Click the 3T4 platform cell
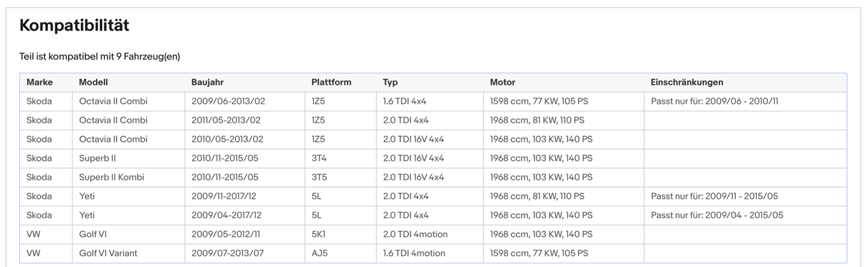This screenshot has width=868, height=267. coord(318,158)
